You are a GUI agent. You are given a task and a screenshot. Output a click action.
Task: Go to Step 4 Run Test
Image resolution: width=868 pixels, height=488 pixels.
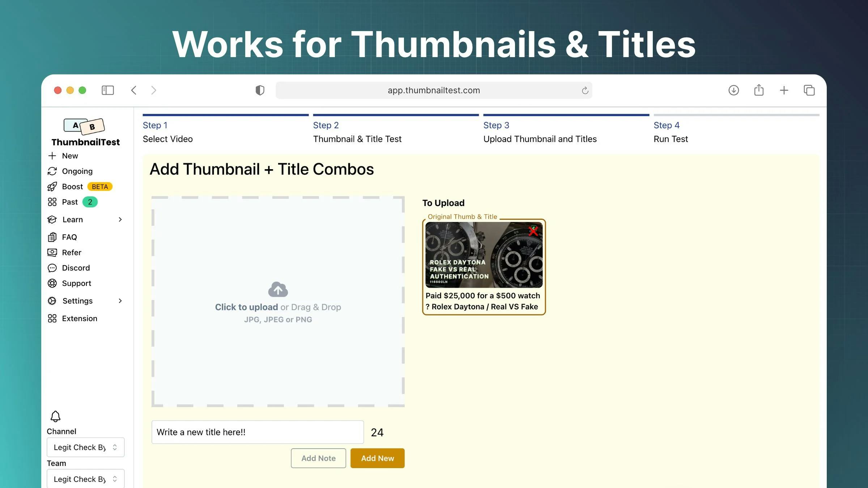(671, 139)
